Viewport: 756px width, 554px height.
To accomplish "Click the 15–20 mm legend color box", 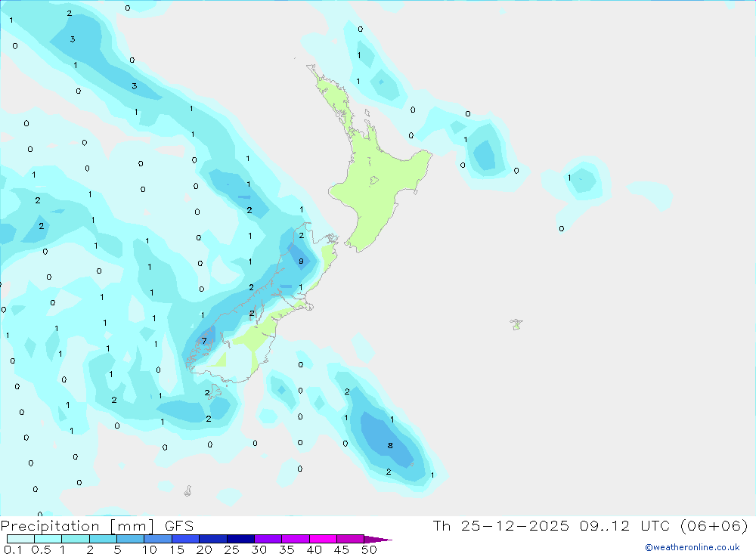I will coord(186,539).
